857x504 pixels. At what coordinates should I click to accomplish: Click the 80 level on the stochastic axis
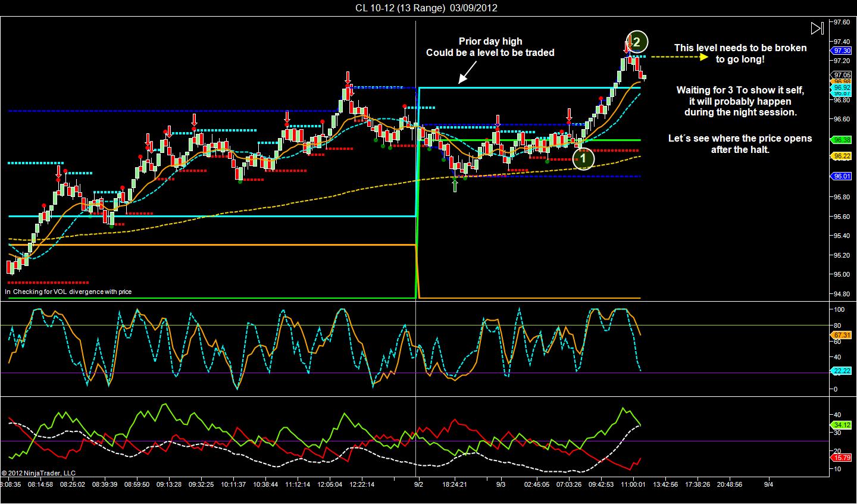[x=838, y=325]
